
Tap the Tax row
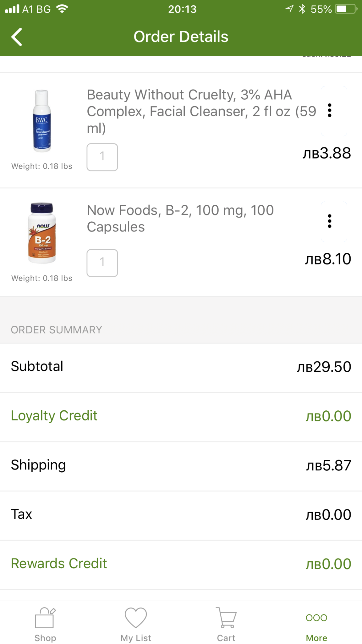(x=181, y=514)
